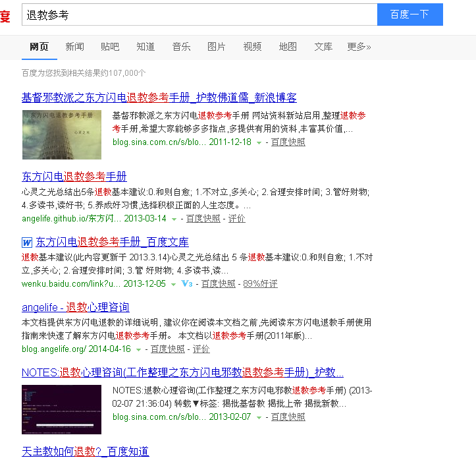Click 评价 for blog.angelife.org result
The image size is (476, 462).
201,349
